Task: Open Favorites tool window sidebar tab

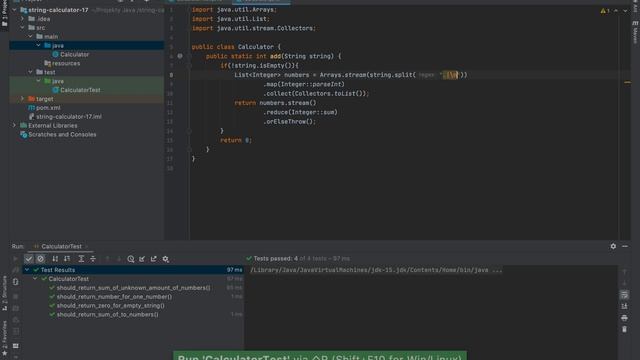Action: [x=4, y=338]
